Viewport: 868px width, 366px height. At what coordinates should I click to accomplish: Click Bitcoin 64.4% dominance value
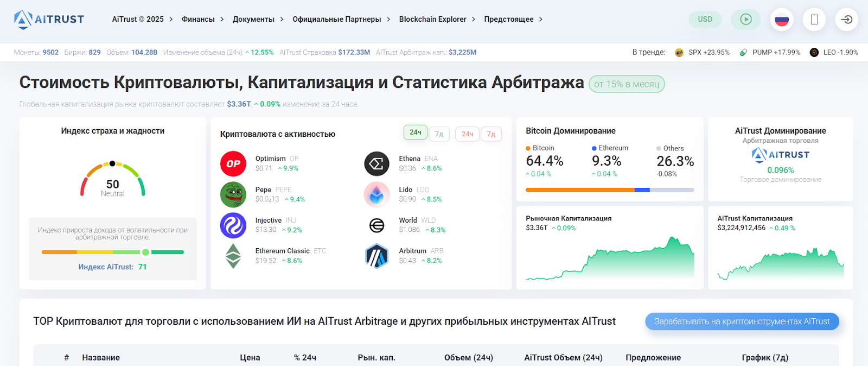click(544, 161)
